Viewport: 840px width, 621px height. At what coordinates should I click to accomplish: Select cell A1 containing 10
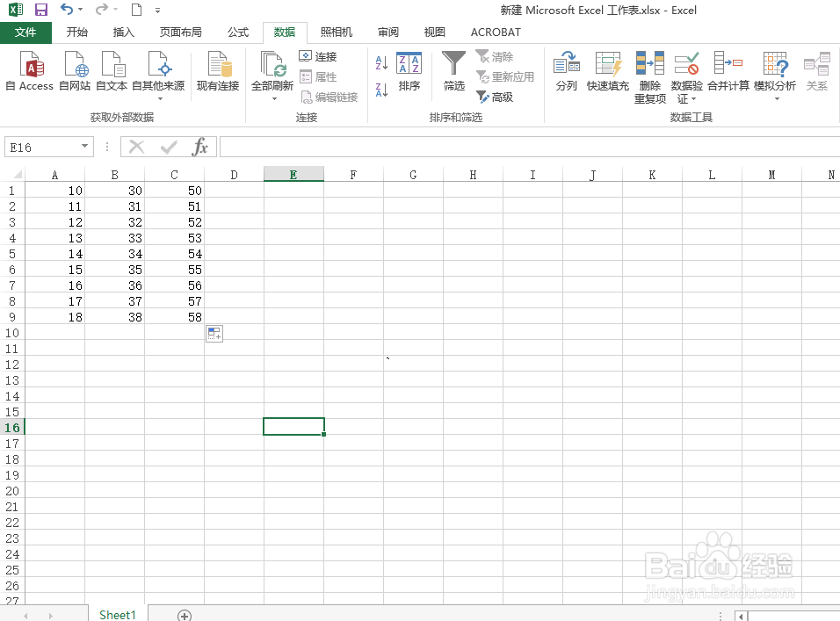point(54,191)
